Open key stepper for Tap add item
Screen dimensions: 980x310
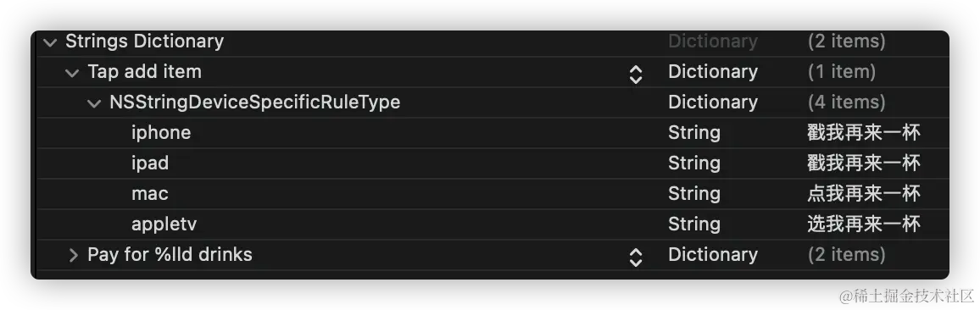pyautogui.click(x=636, y=75)
